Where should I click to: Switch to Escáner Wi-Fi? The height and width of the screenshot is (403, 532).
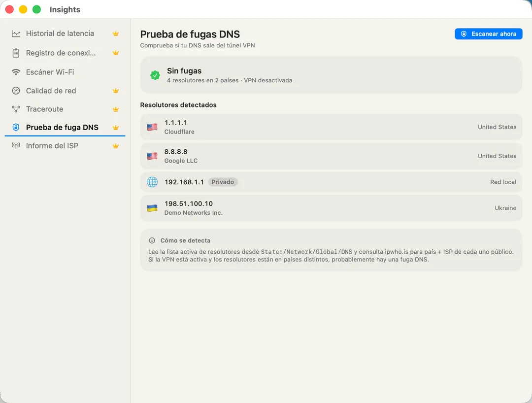tap(65, 72)
